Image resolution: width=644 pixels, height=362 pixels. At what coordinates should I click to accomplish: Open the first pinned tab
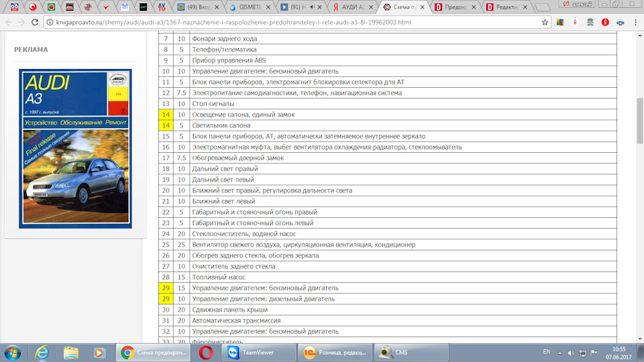coord(14,7)
